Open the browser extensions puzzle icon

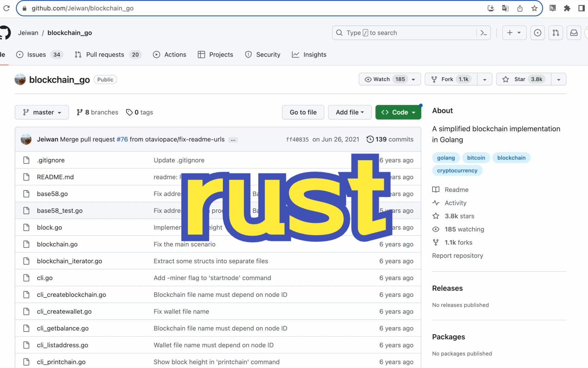[x=567, y=8]
